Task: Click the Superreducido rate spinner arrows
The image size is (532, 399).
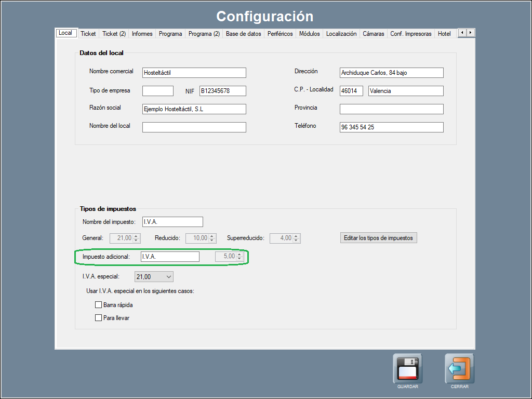Action: click(296, 238)
